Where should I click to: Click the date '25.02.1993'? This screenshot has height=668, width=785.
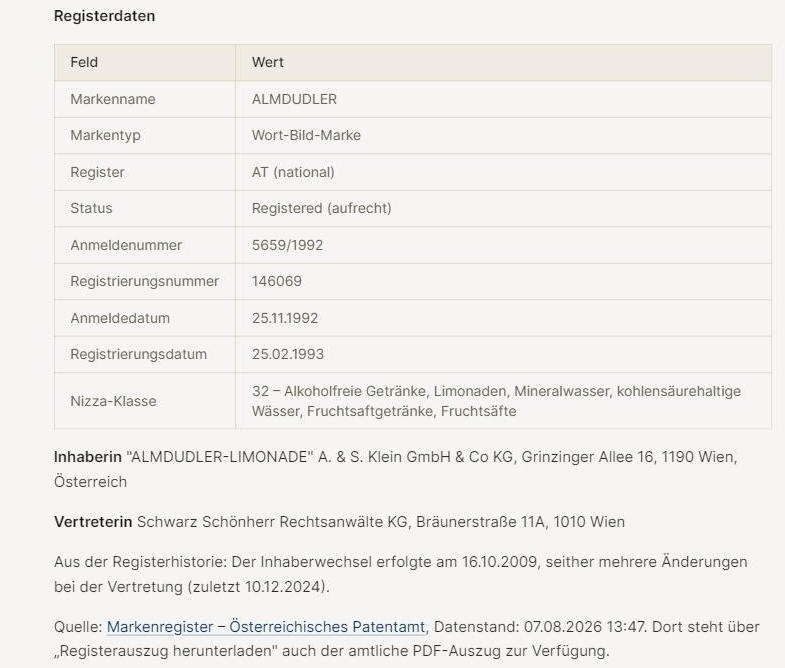coord(288,355)
